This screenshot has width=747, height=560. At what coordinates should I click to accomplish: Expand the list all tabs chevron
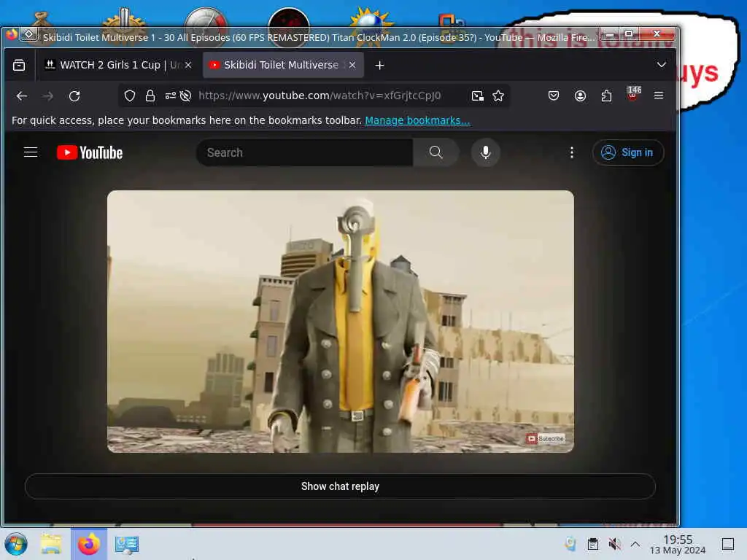pos(661,65)
